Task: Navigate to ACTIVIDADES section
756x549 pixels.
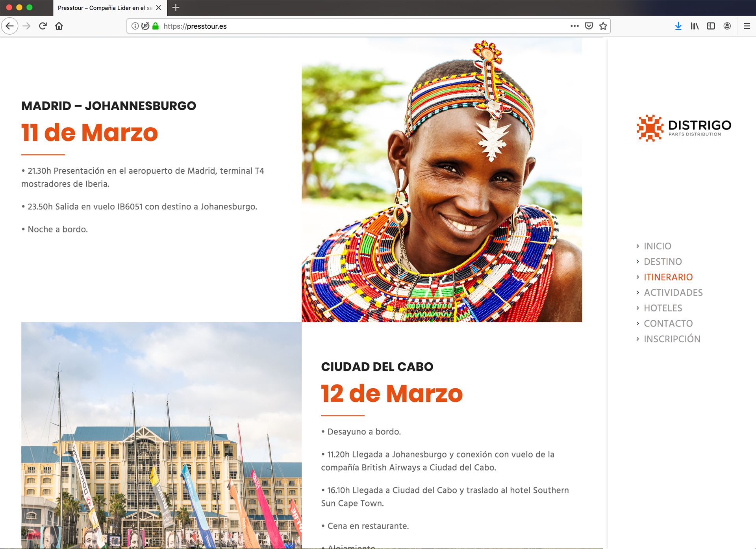Action: click(673, 293)
